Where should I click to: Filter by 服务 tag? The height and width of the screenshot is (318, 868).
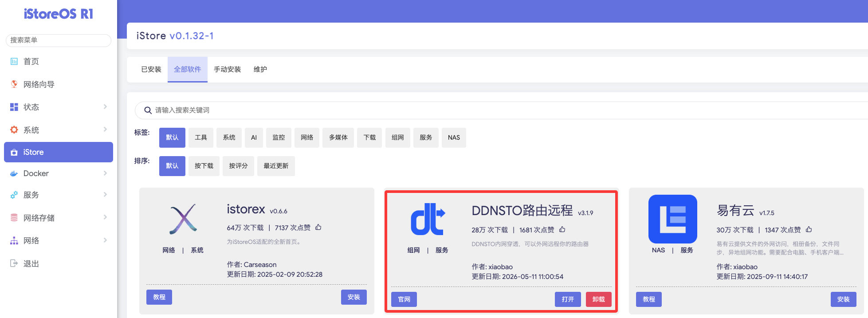(426, 137)
